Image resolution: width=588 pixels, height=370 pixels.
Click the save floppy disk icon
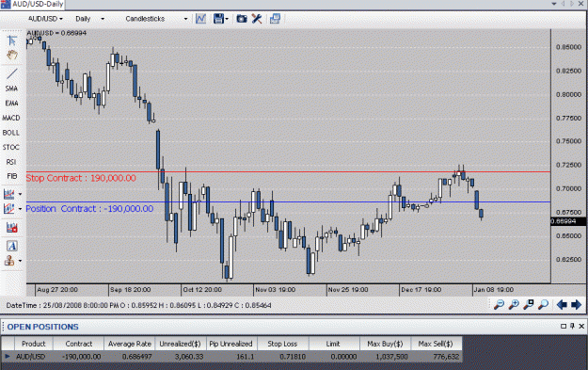click(218, 19)
